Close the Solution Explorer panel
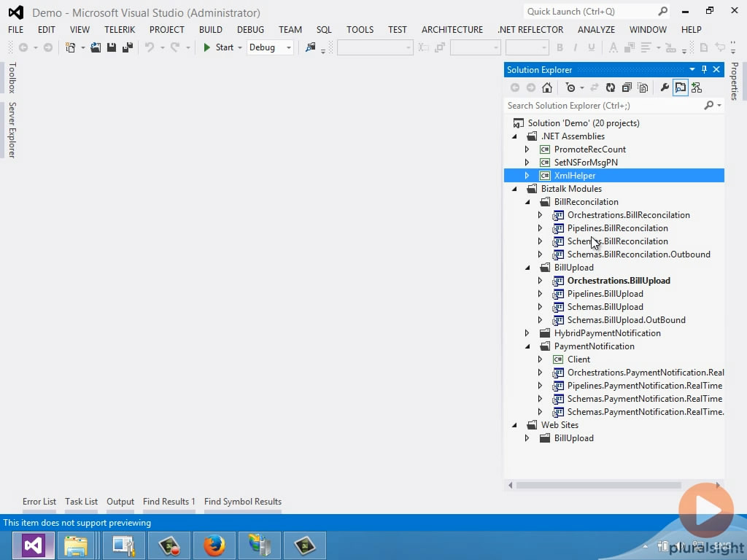This screenshot has width=747, height=560. click(716, 69)
